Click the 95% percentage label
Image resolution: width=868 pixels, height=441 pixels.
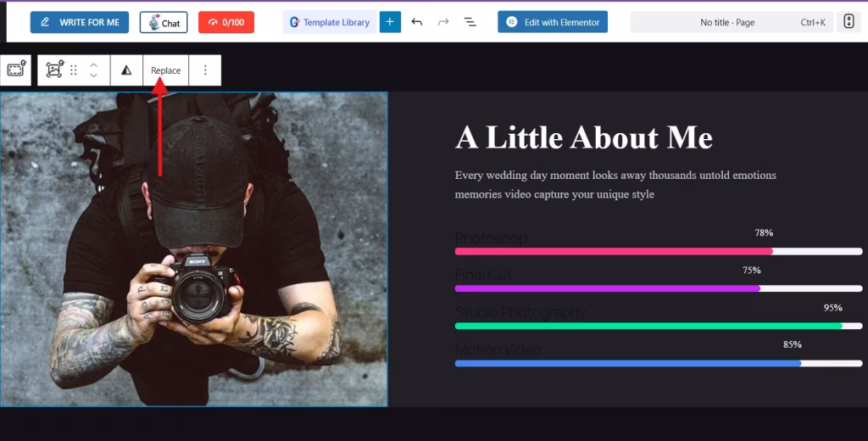[833, 308]
